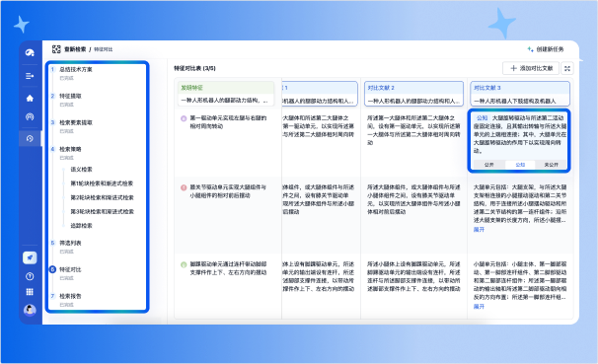
Task: Open the apps grid icon
Action: [x=30, y=292]
